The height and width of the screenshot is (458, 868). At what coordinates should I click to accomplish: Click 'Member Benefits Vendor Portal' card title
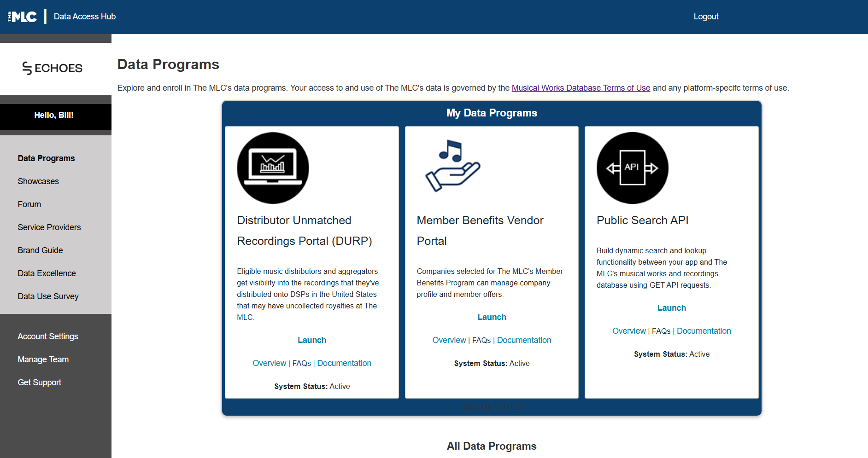click(480, 231)
